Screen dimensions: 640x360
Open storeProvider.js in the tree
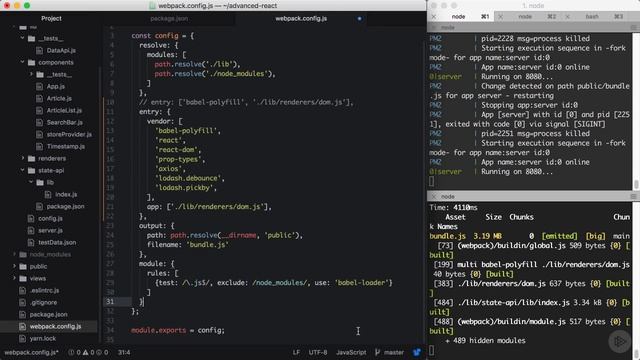tap(69, 134)
